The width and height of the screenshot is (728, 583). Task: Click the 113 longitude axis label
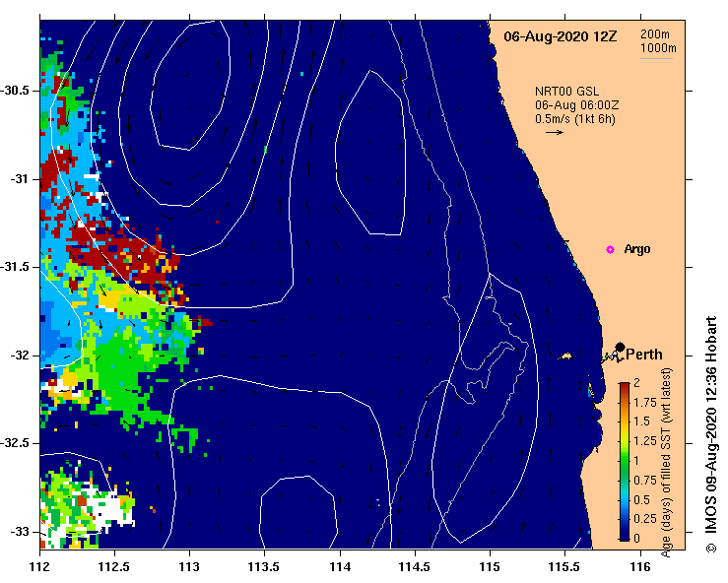click(189, 567)
